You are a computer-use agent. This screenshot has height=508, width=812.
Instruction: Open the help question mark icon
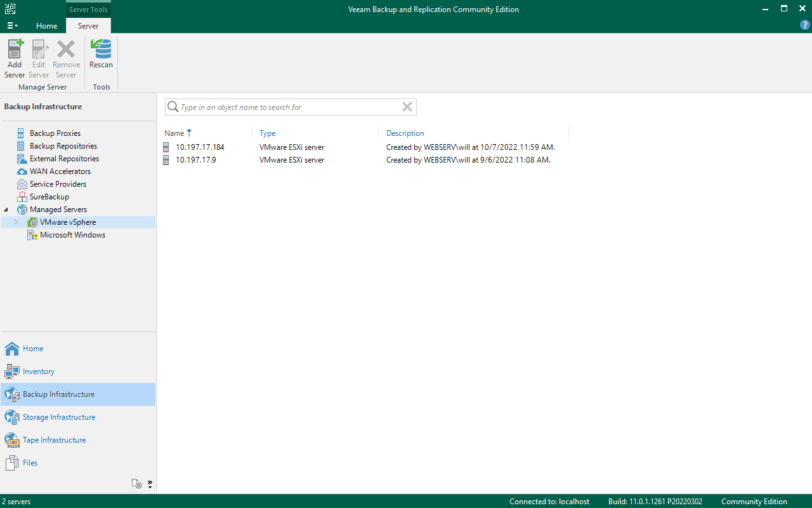(805, 25)
